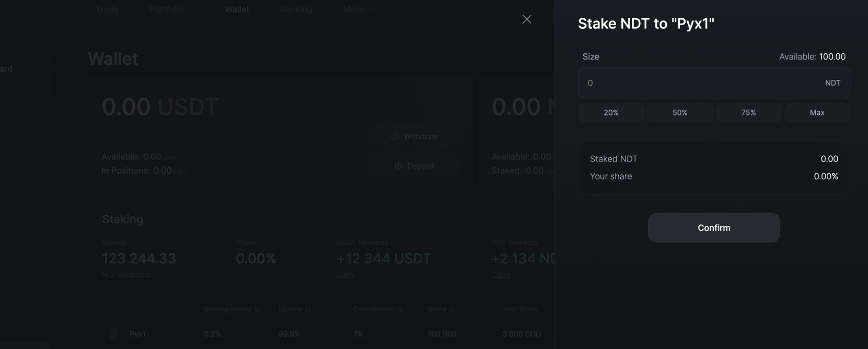Viewport: 868px width, 349px height.
Task: Open the Ranking tab
Action: (x=296, y=9)
